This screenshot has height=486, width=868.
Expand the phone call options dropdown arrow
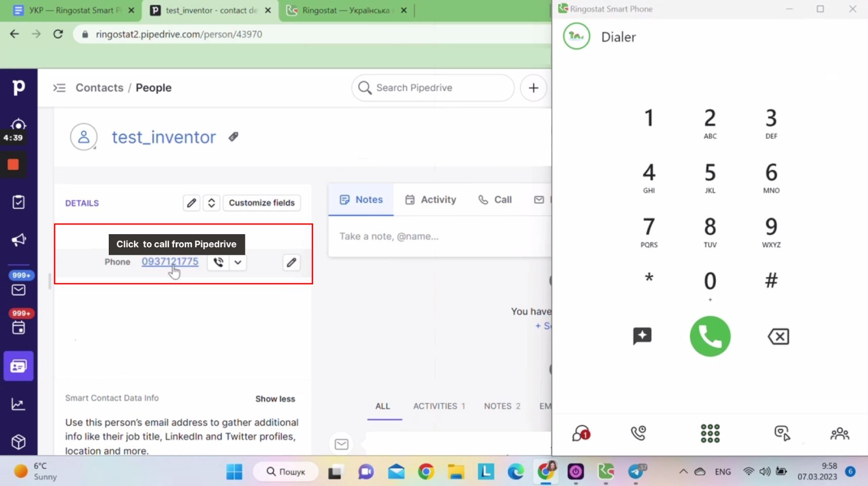click(238, 262)
